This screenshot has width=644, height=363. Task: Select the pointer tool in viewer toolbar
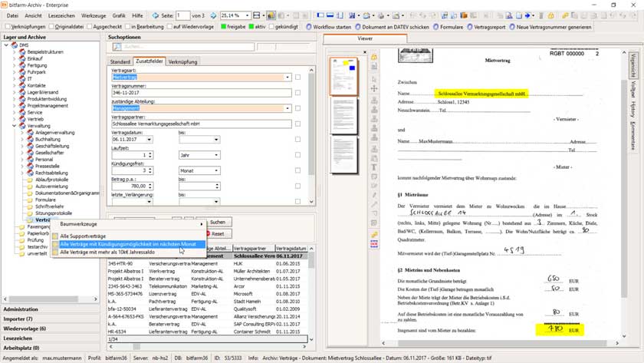pos(374,79)
